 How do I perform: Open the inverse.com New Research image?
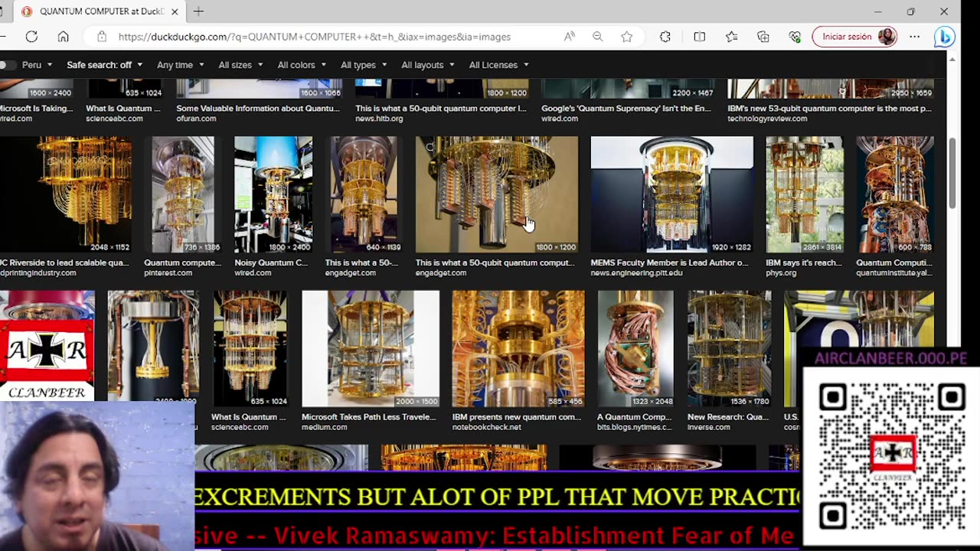[729, 348]
